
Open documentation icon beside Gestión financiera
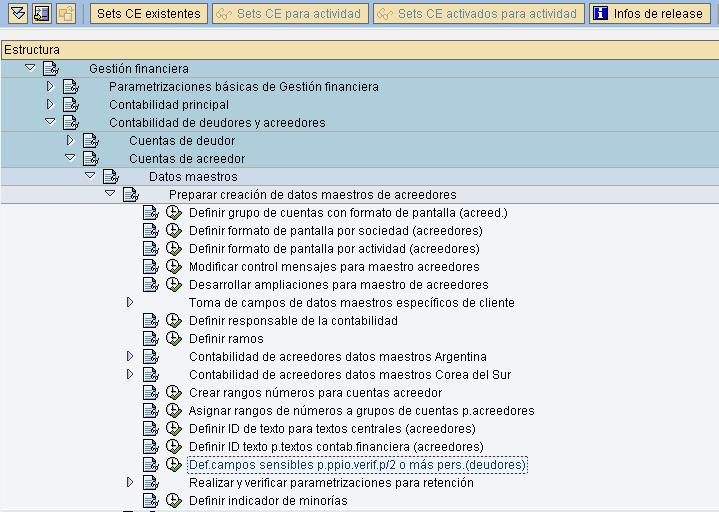pos(51,69)
